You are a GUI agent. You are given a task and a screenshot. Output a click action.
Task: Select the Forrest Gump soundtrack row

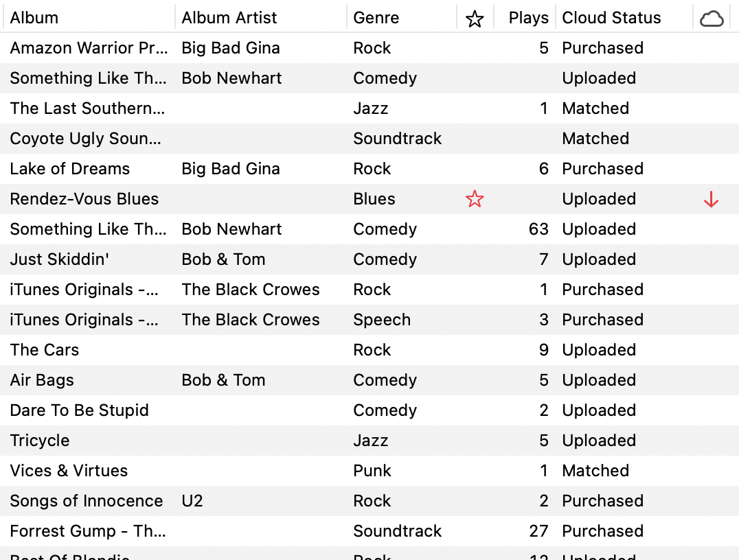tap(369, 530)
